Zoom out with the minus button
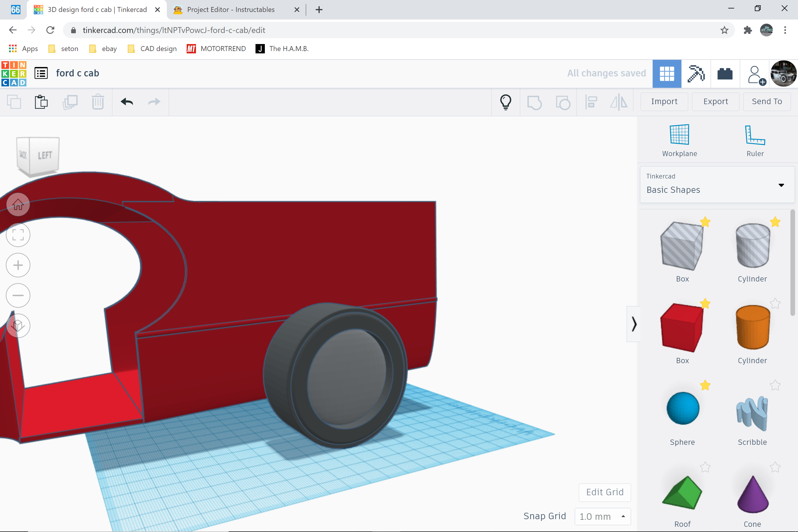 coord(18,295)
